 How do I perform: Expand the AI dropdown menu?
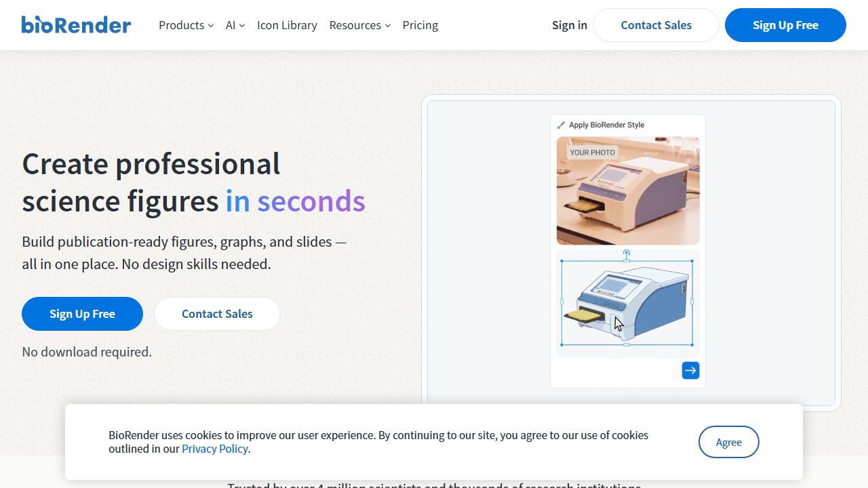pos(235,25)
